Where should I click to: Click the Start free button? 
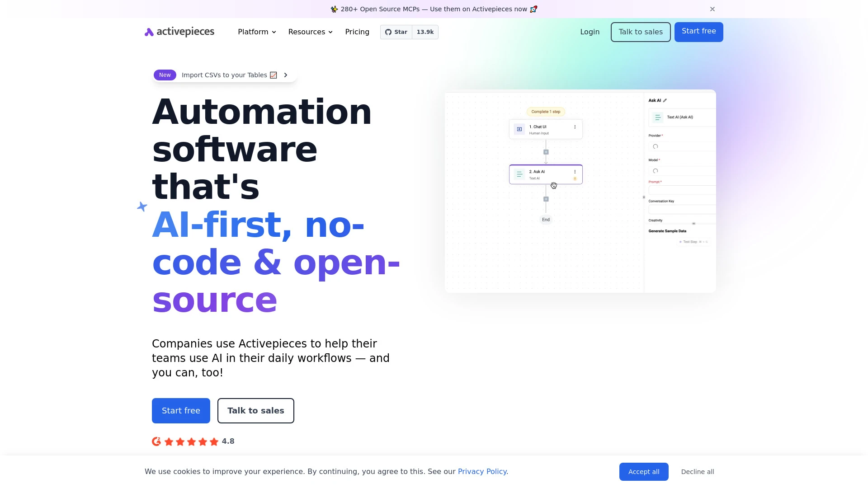pos(698,32)
